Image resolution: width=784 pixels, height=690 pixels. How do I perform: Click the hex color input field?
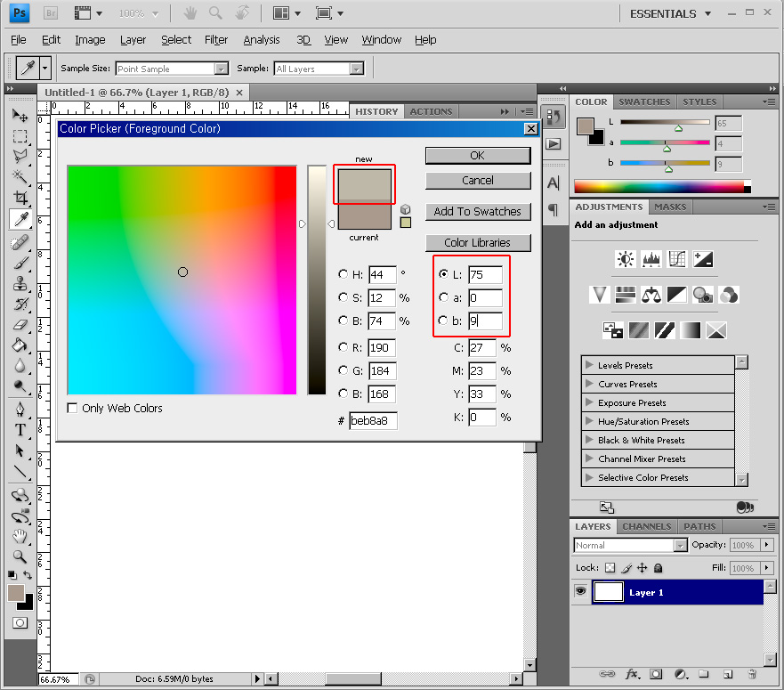click(373, 420)
